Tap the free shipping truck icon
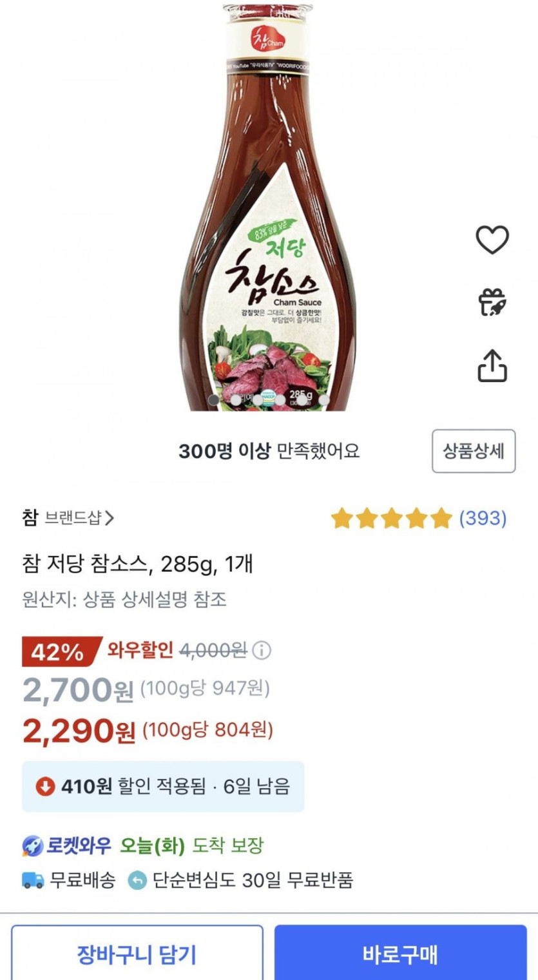This screenshot has height=980, width=538. (33, 880)
